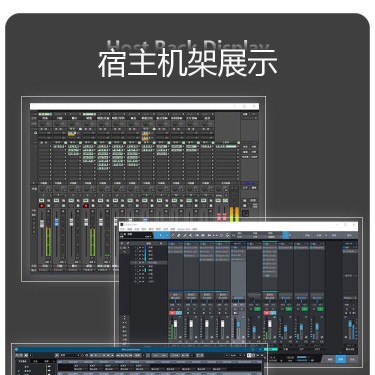
Task: Toggle blue monitor button on leftmost Studio One channel
Action: (179, 313)
